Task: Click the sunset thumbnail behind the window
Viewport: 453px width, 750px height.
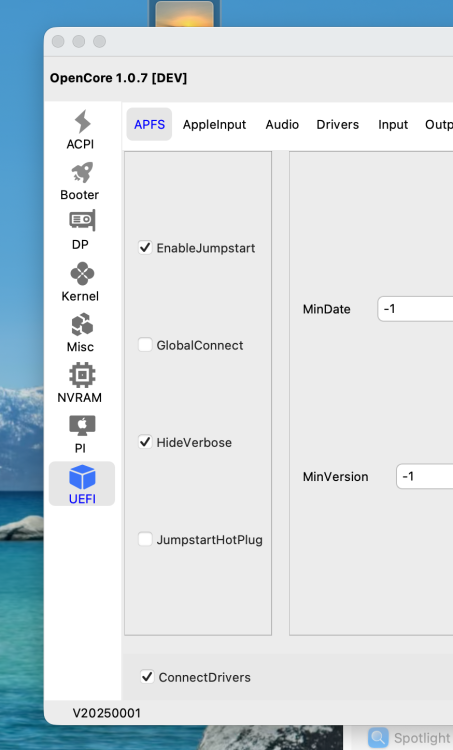Action: (184, 13)
